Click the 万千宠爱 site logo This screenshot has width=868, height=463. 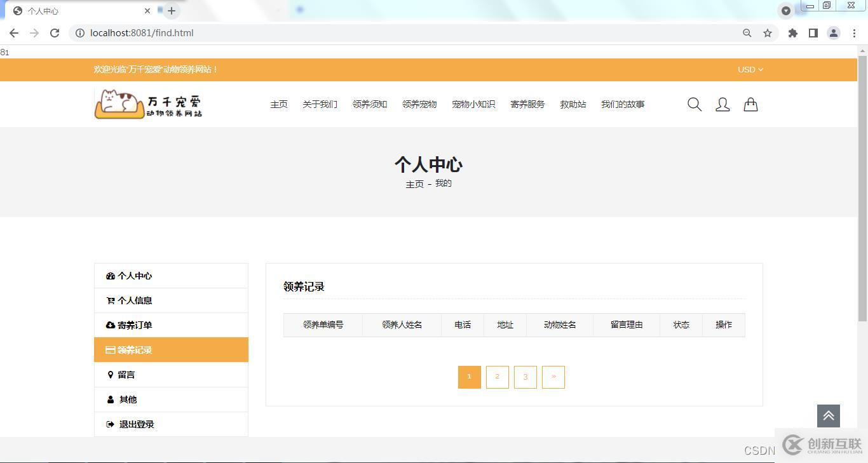click(149, 104)
